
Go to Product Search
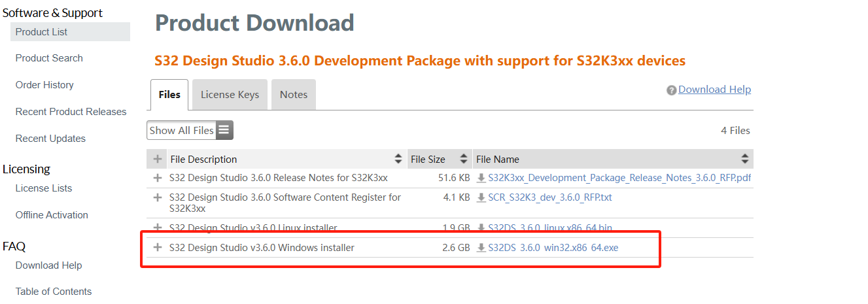[49, 58]
